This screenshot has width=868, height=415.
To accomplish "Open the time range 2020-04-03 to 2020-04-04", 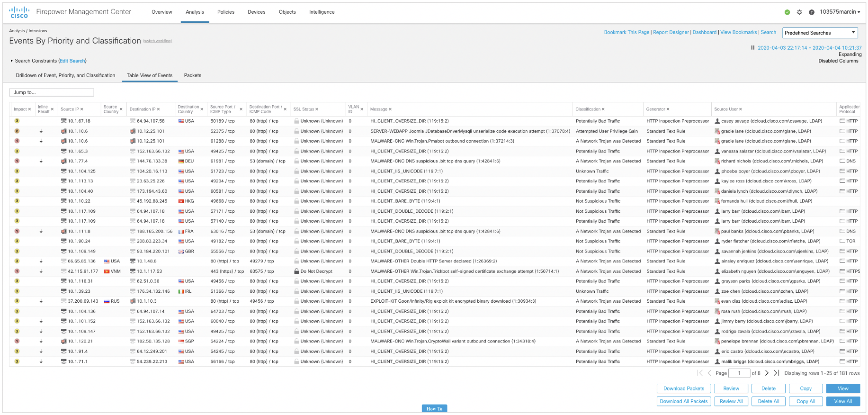I will (x=810, y=48).
